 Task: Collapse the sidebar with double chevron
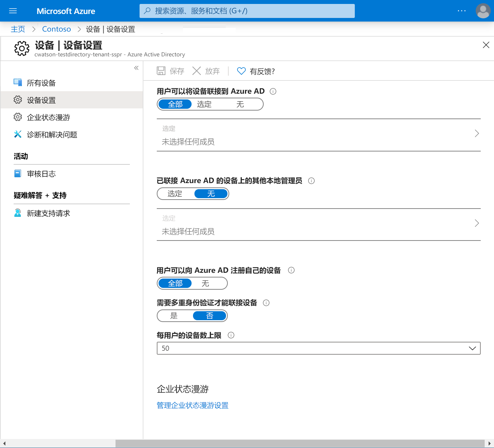136,68
